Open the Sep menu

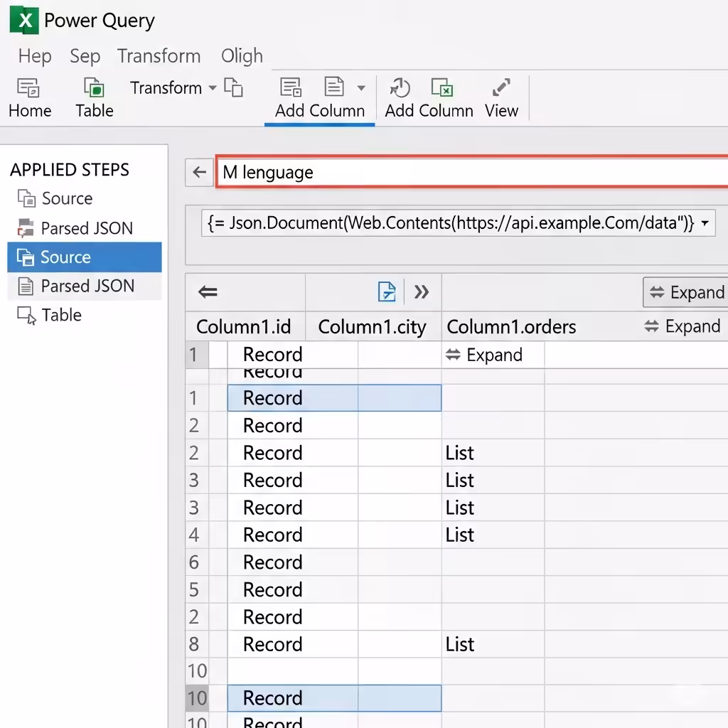pos(85,56)
